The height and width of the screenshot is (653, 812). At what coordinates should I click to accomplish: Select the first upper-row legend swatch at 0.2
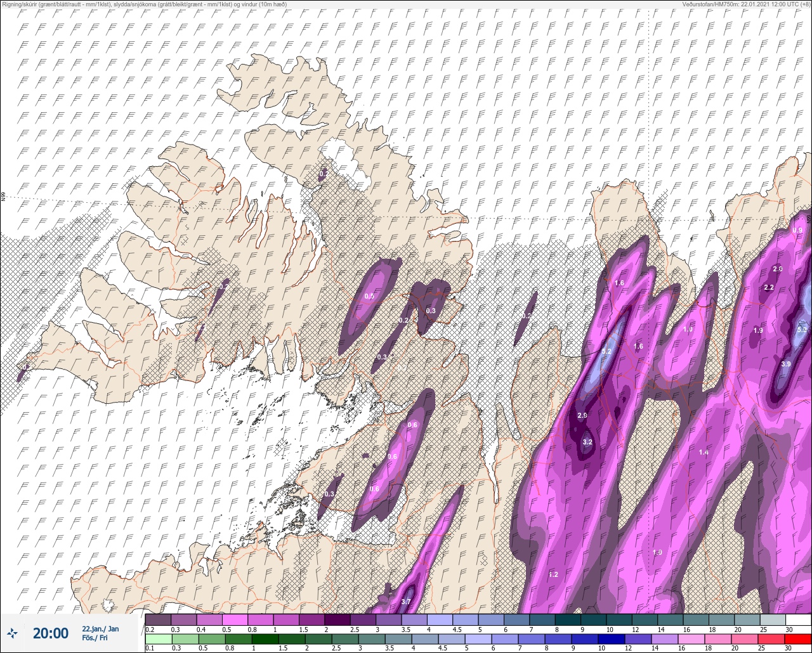click(158, 619)
